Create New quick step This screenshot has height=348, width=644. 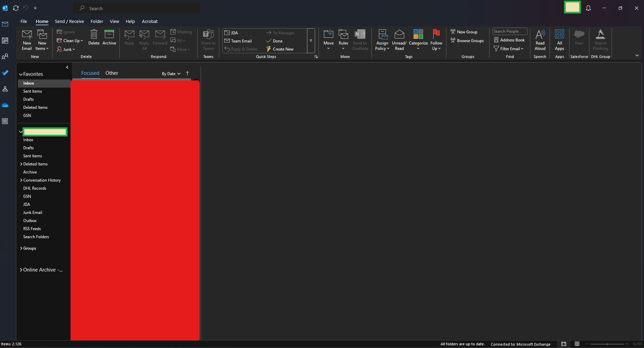coord(280,49)
